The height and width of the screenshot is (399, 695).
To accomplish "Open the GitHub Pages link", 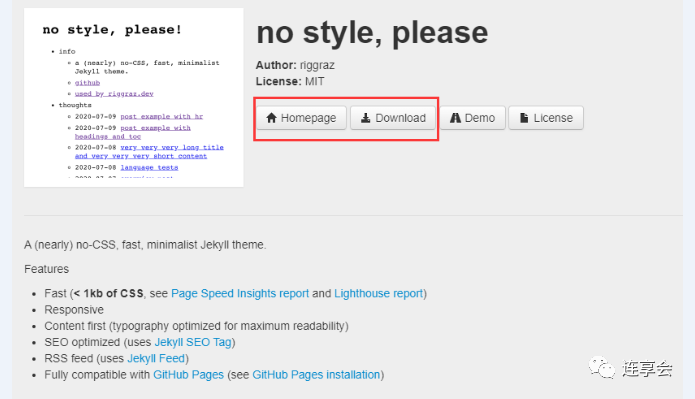I will tap(188, 375).
